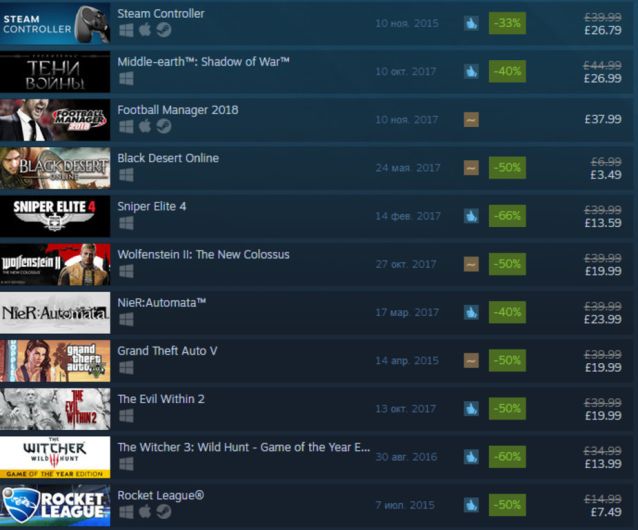This screenshot has width=638, height=530.
Task: Click the Apple icon under Football Manager 2018
Action: (145, 126)
